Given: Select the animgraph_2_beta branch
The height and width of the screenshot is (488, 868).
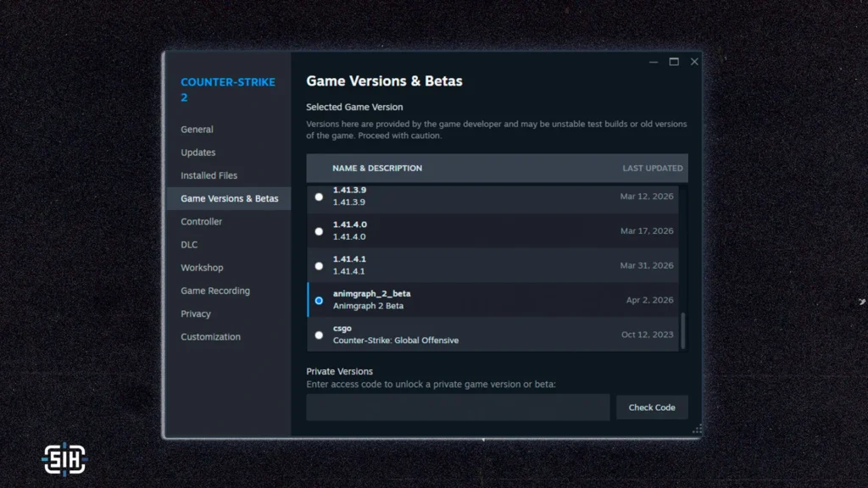Looking at the screenshot, I should pos(319,300).
